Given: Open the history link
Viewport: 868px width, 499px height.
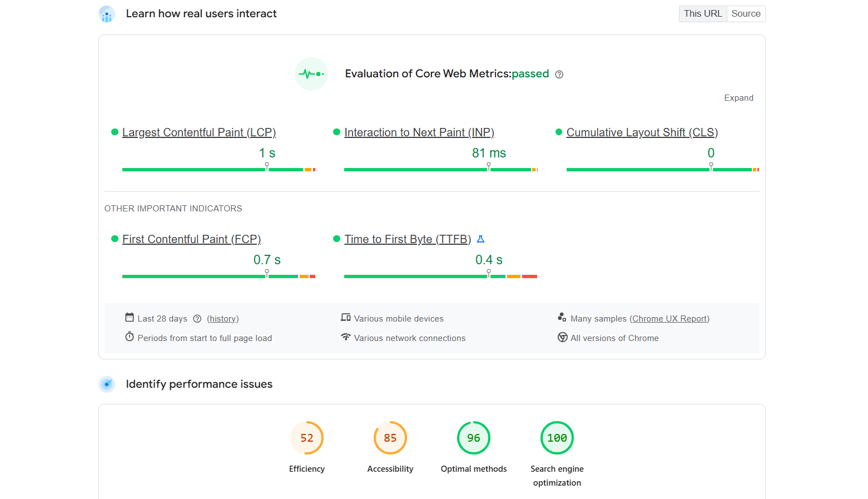Looking at the screenshot, I should (x=223, y=319).
